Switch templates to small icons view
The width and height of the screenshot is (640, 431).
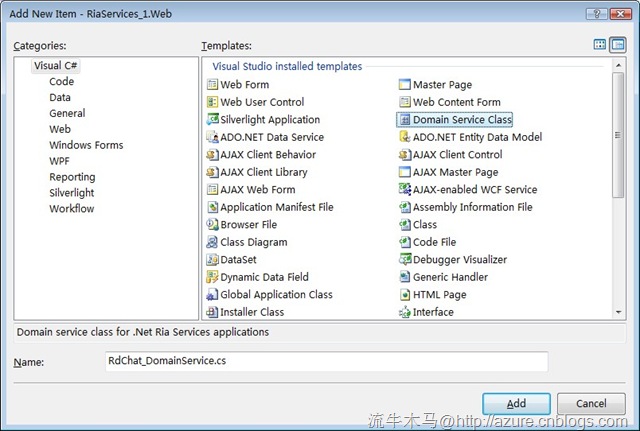pos(618,45)
